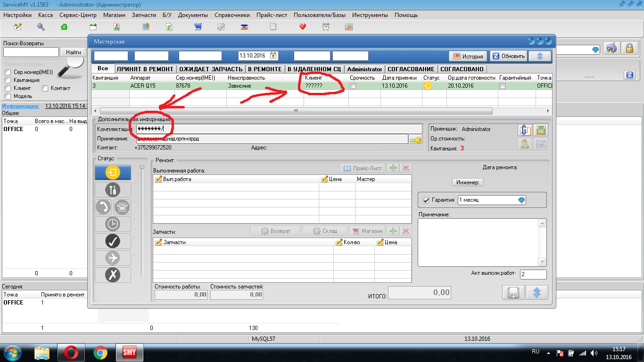Click the status vertical slider handle

142,167
